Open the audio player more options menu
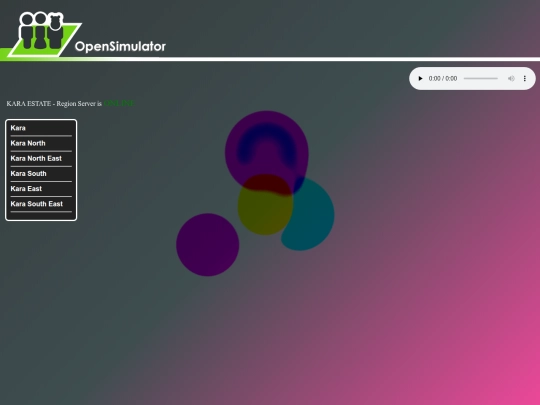 point(525,79)
